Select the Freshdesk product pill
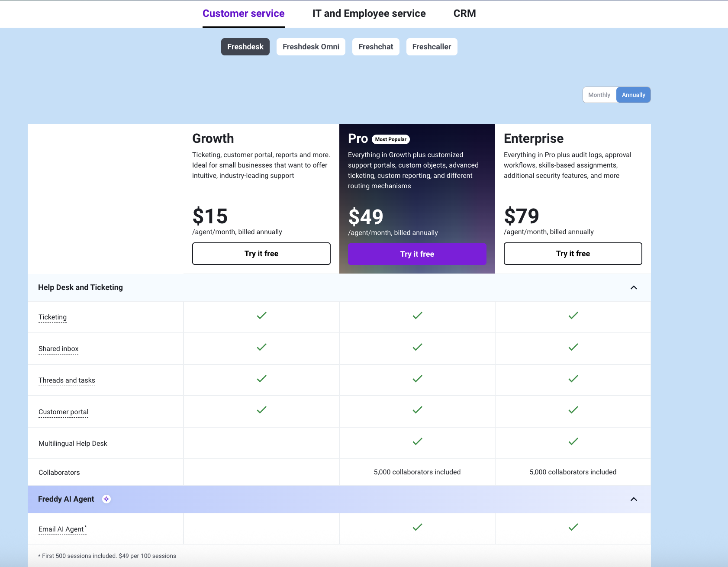Image resolution: width=728 pixels, height=567 pixels. (245, 47)
